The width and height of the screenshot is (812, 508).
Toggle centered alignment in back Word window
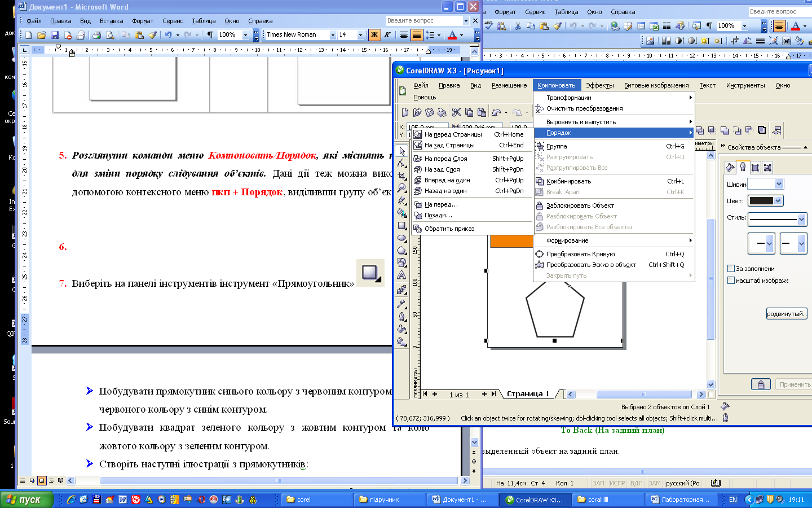(779, 26)
